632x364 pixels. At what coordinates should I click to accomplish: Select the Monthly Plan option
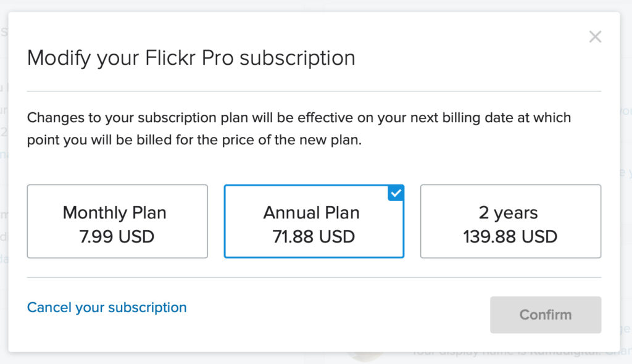[117, 221]
